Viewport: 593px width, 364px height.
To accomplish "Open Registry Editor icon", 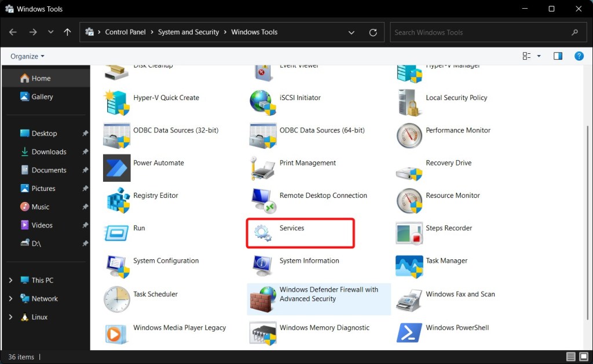I will coord(117,200).
